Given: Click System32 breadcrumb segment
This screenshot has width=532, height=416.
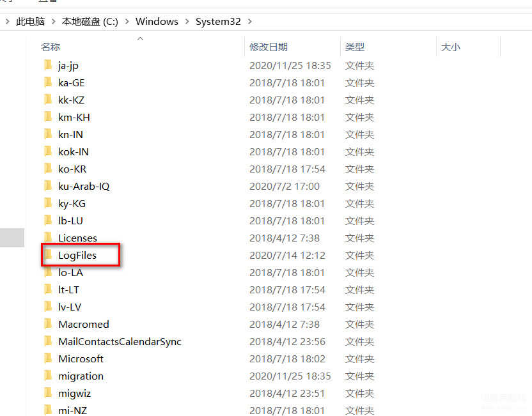Looking at the screenshot, I should [x=218, y=22].
